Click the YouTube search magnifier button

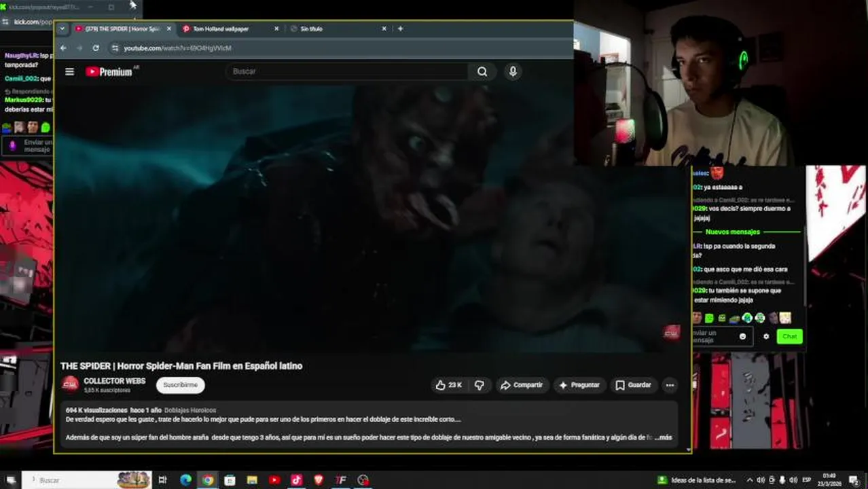pyautogui.click(x=482, y=71)
